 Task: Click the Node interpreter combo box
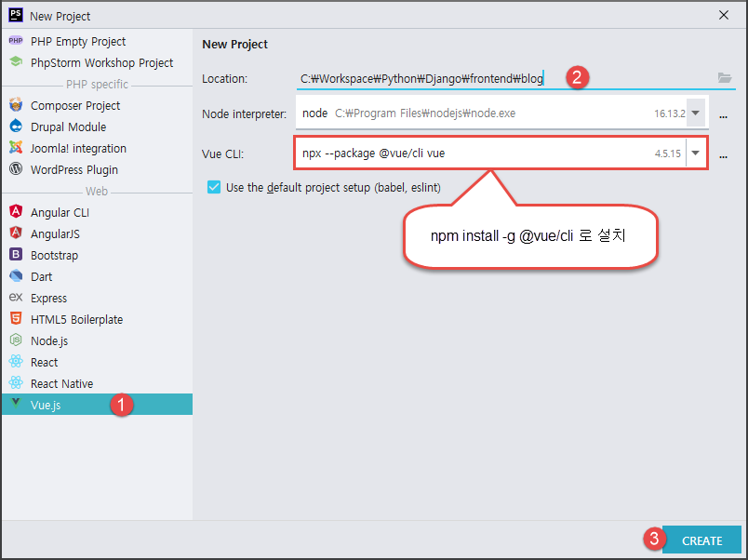(501, 113)
